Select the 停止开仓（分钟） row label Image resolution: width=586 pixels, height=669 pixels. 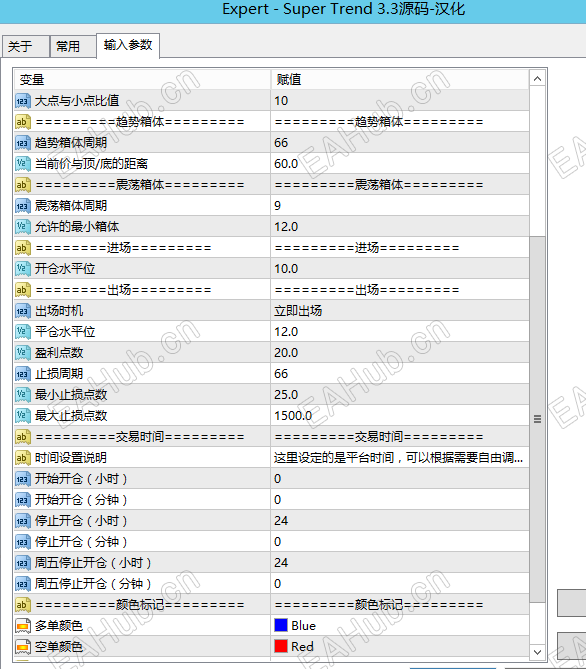[81, 542]
